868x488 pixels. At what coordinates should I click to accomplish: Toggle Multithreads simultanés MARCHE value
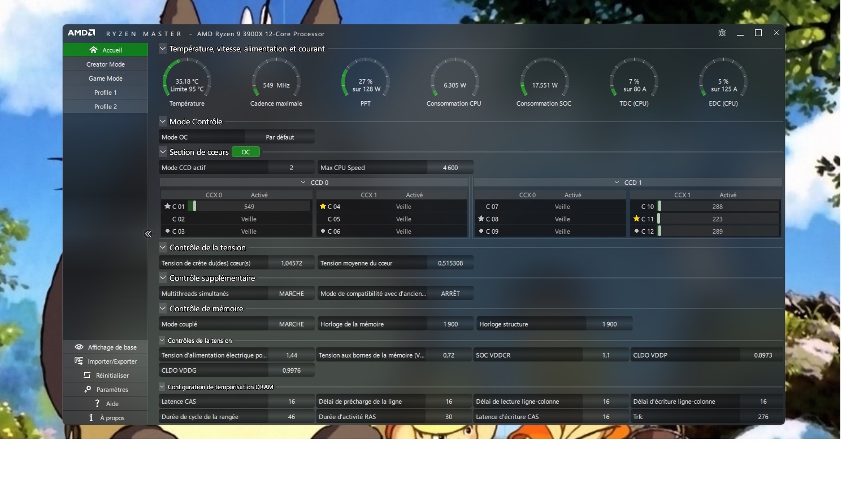[x=291, y=294]
